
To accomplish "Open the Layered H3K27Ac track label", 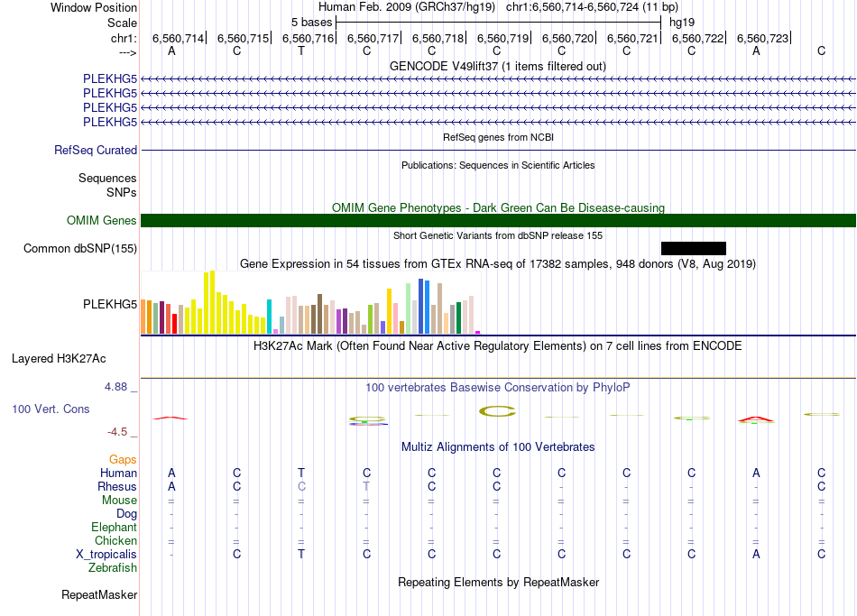I will tap(59, 359).
